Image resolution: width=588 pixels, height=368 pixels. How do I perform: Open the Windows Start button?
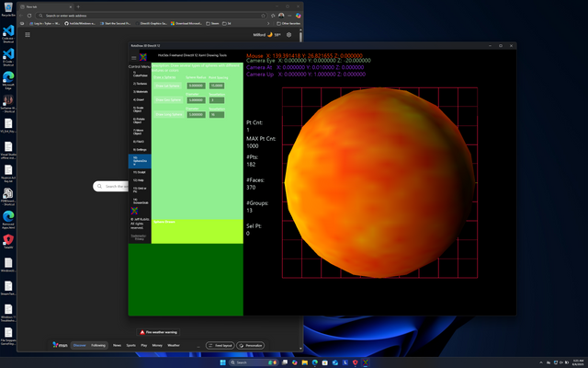point(222,362)
